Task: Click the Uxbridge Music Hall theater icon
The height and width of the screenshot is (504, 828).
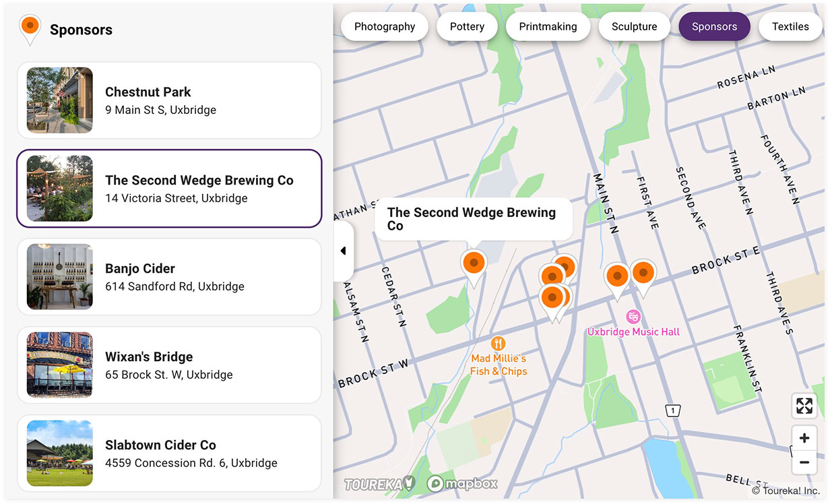Action: pyautogui.click(x=633, y=317)
